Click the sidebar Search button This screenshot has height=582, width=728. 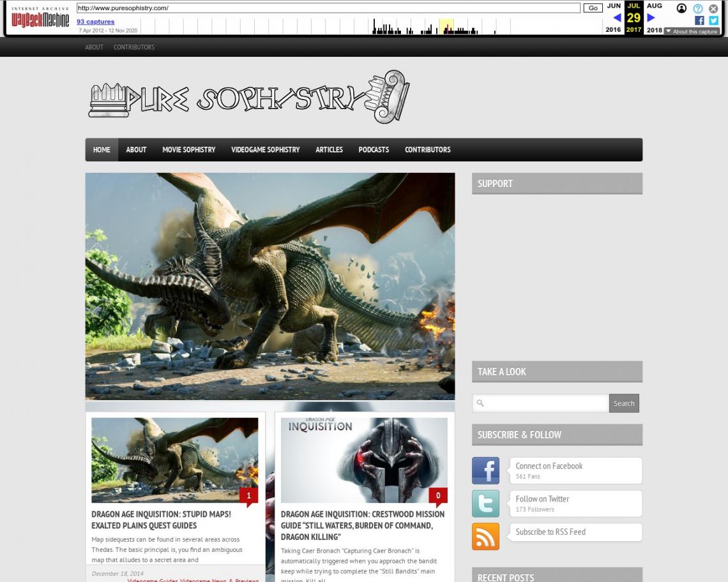point(624,403)
